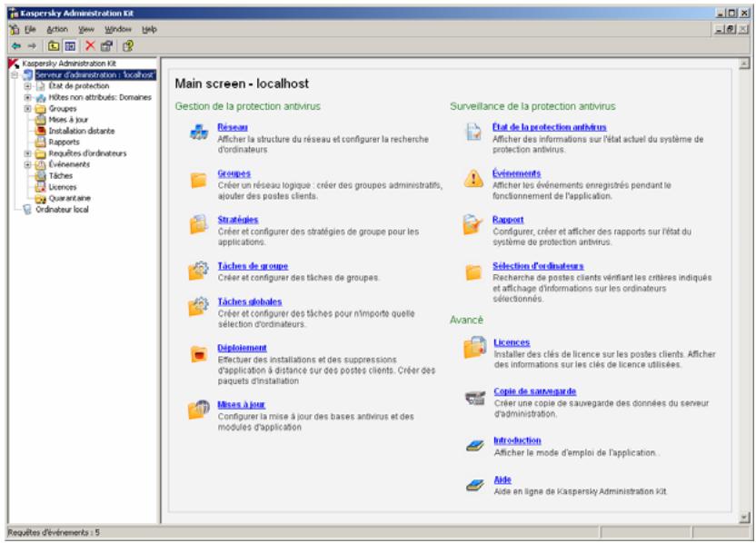756x543 pixels.
Task: Open the Tâches globales link
Action: [250, 301]
